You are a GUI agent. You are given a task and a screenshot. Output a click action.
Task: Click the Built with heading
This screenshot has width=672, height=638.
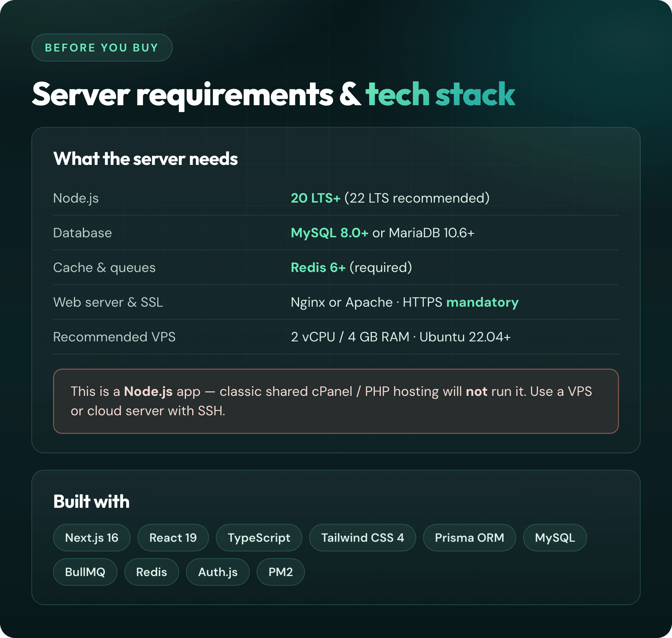91,501
